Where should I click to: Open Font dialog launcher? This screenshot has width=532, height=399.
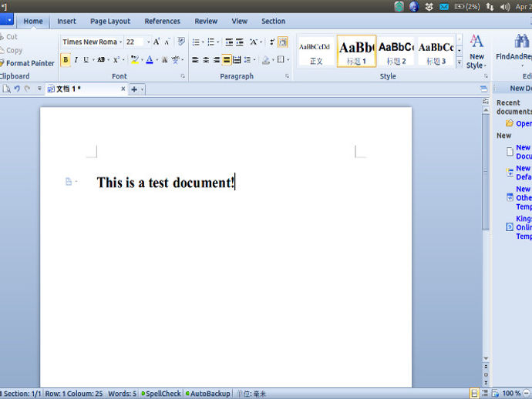click(183, 76)
